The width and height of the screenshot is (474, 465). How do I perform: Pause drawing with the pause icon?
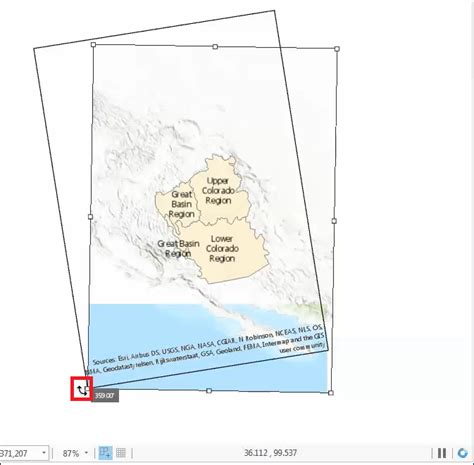pyautogui.click(x=442, y=453)
